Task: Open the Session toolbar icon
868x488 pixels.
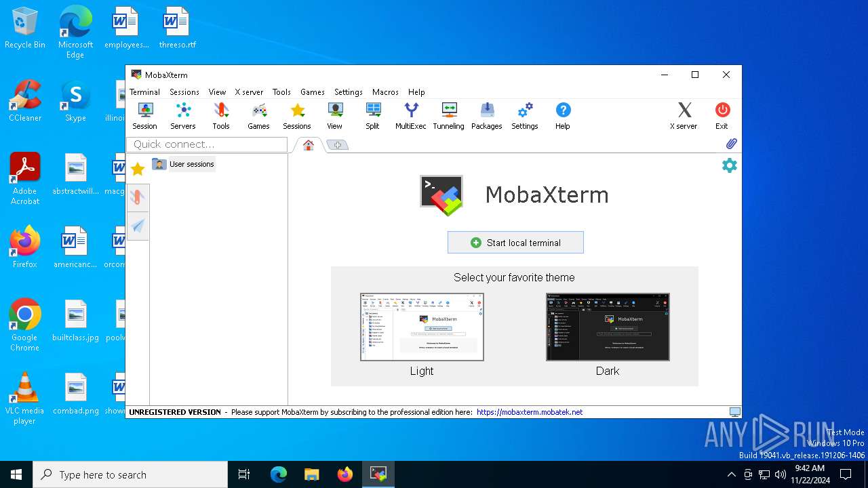Action: pyautogui.click(x=144, y=116)
